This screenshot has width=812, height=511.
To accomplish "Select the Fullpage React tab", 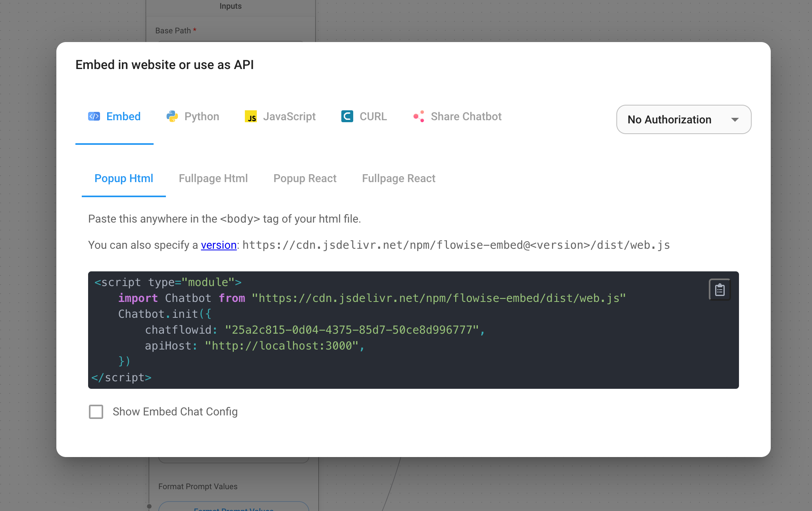I will click(399, 179).
